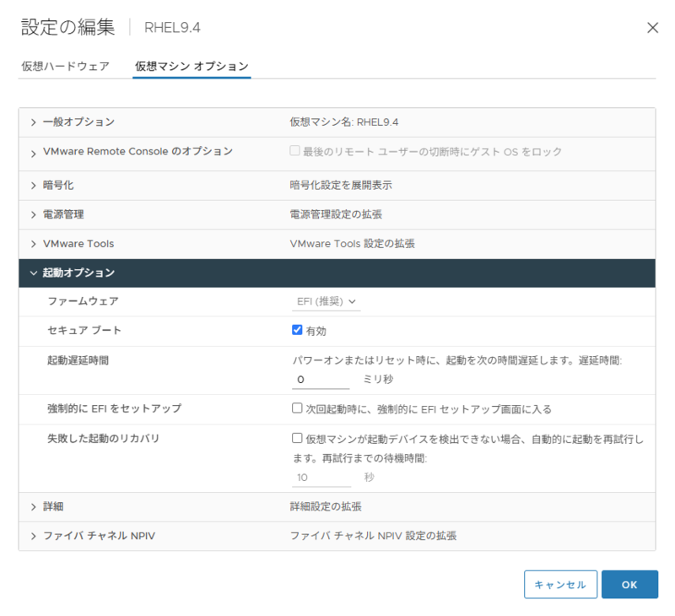Click OK button

(x=629, y=585)
